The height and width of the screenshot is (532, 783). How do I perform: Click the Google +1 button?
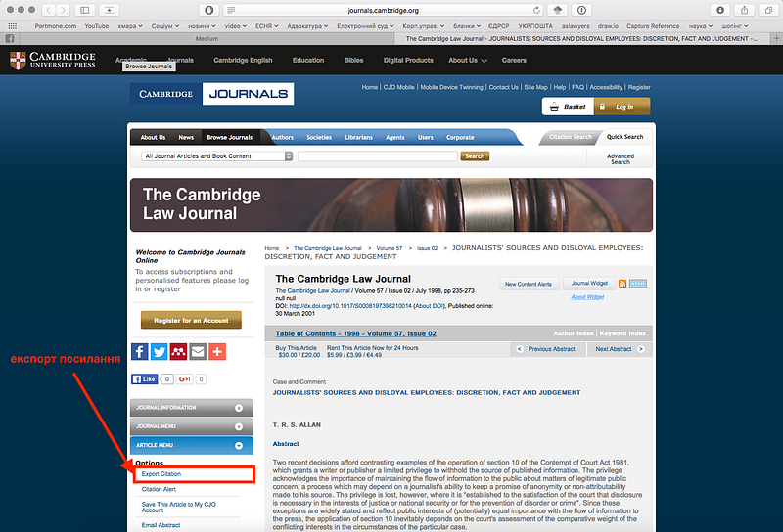[x=184, y=379]
